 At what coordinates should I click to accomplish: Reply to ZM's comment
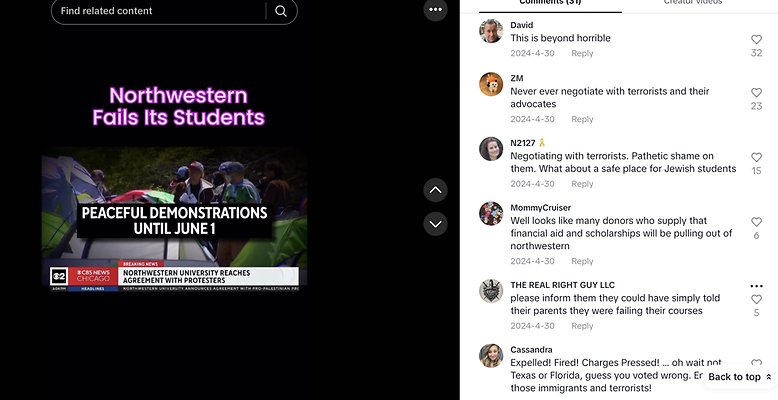coord(582,119)
